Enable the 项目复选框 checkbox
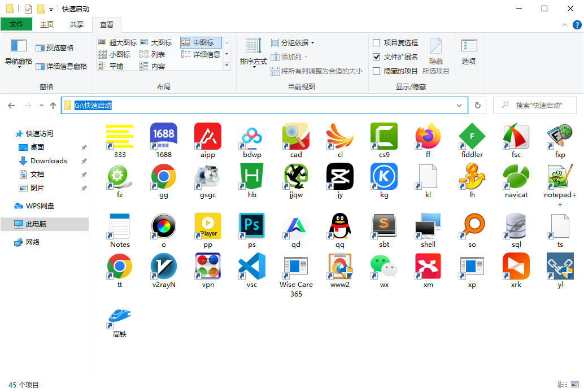 click(377, 43)
